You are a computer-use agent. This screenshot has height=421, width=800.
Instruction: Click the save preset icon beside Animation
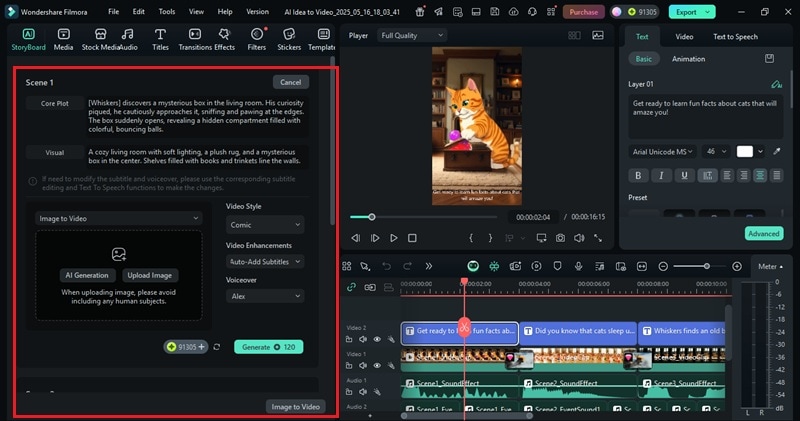coord(769,59)
